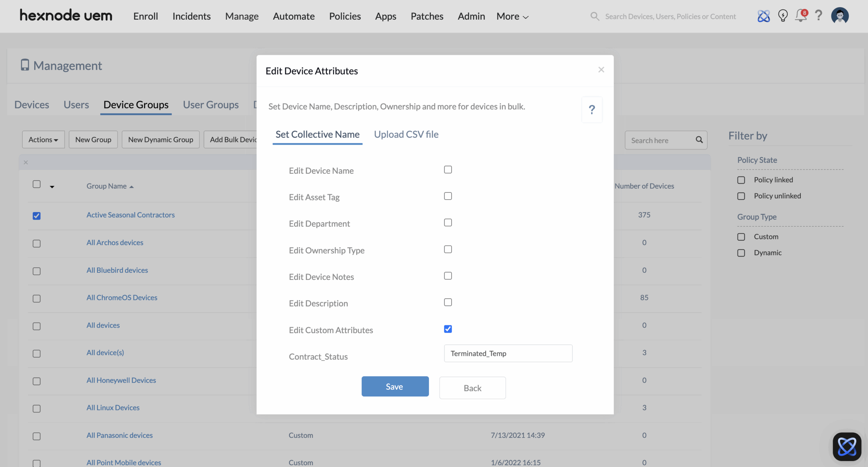
Task: Click the Hexnode Genie icon in header
Action: (763, 16)
